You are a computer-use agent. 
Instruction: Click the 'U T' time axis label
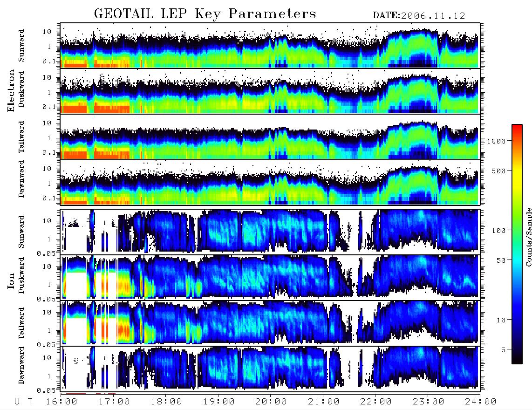tap(23, 402)
